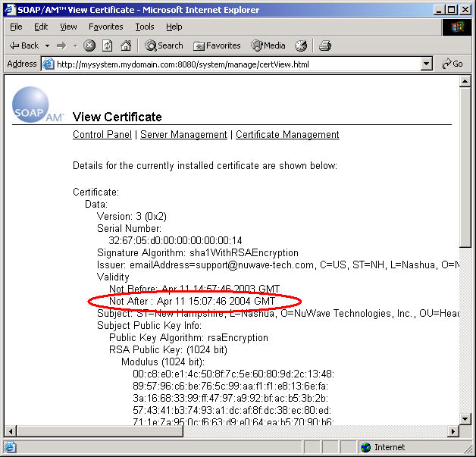The height and width of the screenshot is (457, 476).
Task: Open the Media toolbar button
Action: (268, 45)
